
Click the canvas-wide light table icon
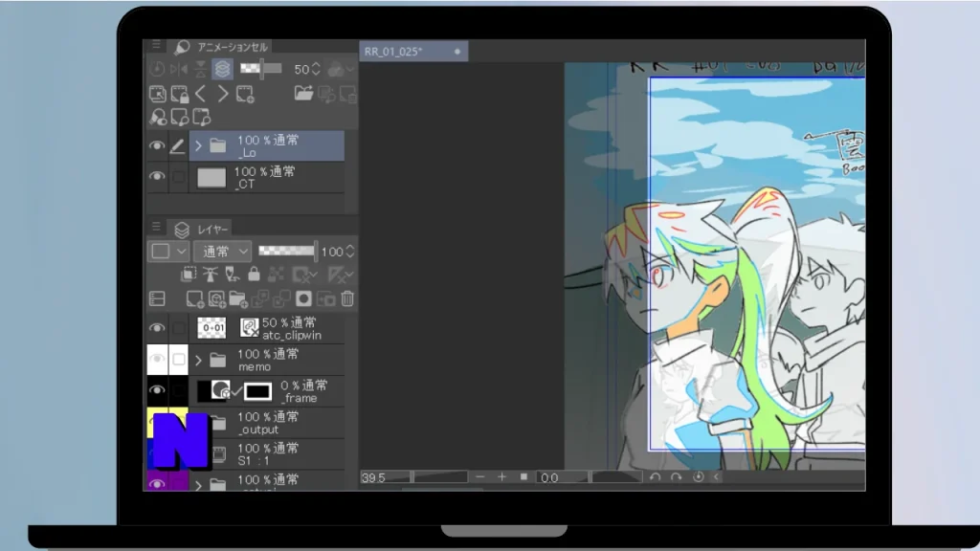coord(201,117)
